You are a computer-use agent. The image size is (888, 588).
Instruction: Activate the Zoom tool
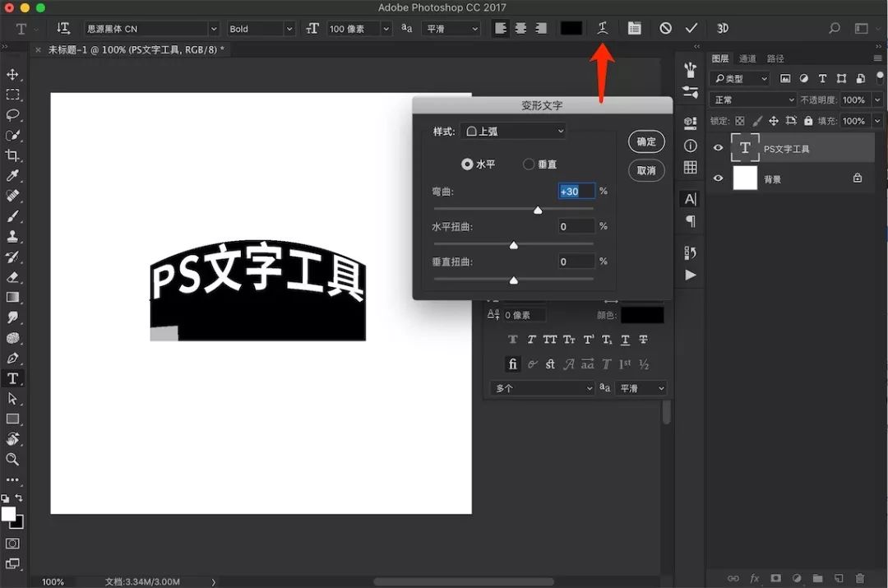[12, 460]
